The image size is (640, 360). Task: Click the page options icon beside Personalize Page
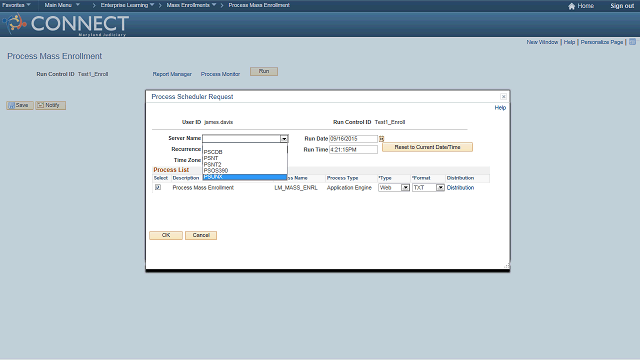point(632,42)
